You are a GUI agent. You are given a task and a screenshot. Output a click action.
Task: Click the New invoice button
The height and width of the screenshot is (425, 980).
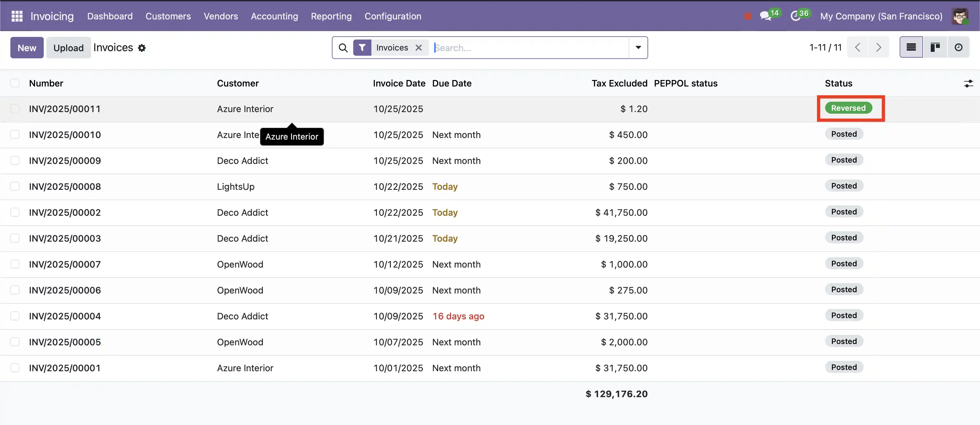click(27, 48)
